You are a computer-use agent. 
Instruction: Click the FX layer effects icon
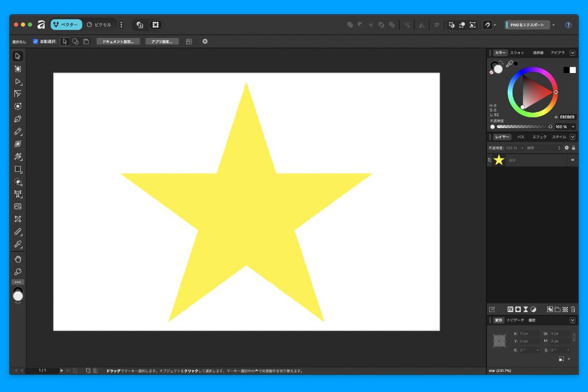pos(510,309)
